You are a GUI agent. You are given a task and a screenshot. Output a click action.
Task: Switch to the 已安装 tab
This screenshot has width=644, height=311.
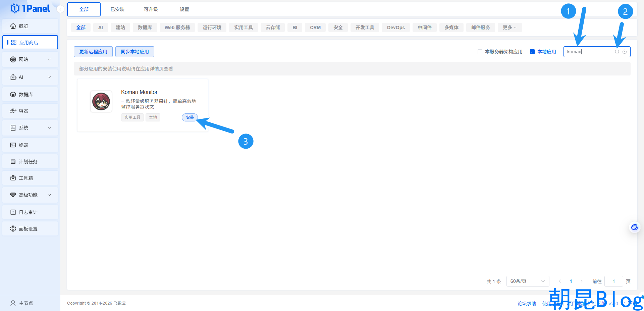tap(117, 9)
